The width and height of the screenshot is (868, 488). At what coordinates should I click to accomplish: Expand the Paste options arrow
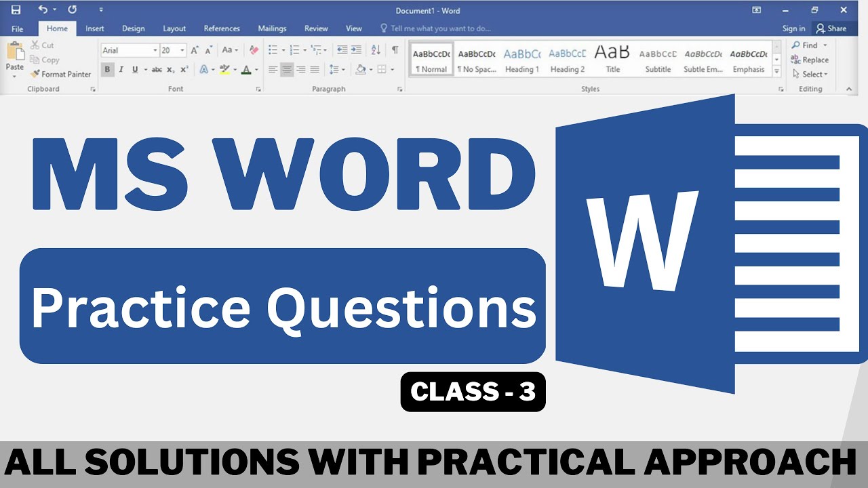[14, 75]
